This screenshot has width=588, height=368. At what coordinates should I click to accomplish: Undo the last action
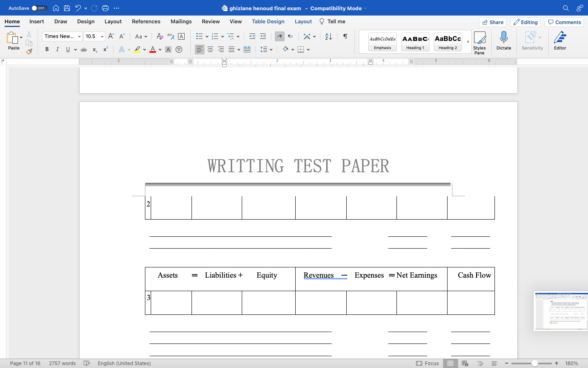pos(78,8)
